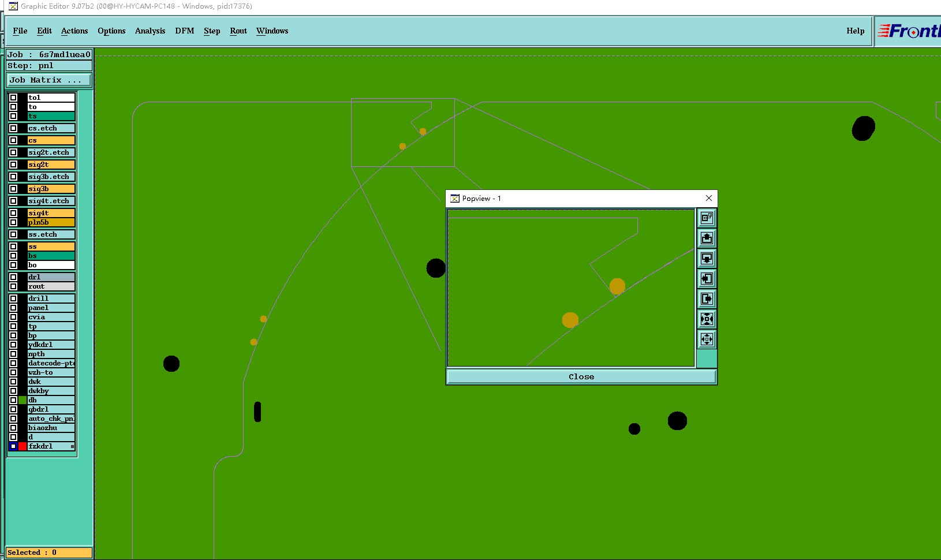Image resolution: width=941 pixels, height=560 pixels.
Task: Open the Edit menu
Action: [x=44, y=31]
